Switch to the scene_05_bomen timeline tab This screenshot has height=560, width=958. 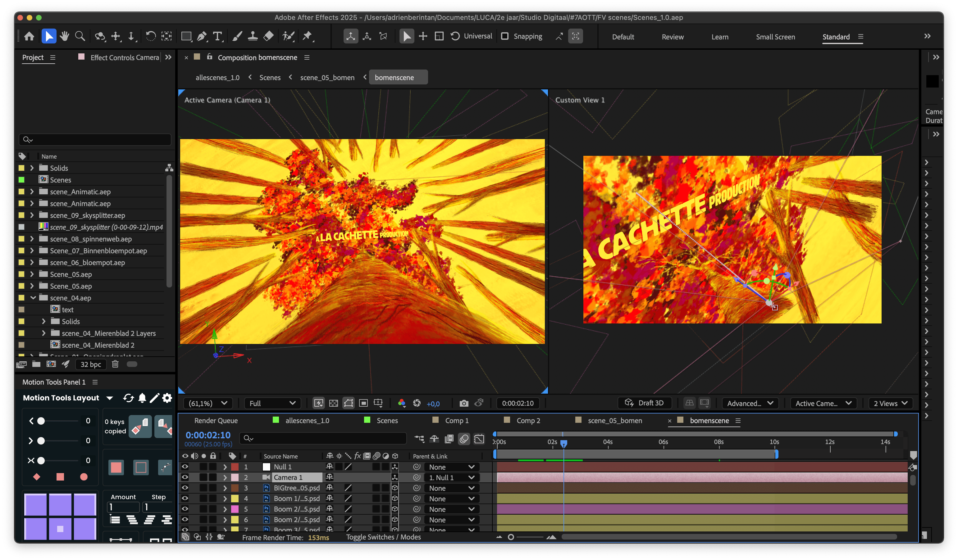click(x=614, y=421)
